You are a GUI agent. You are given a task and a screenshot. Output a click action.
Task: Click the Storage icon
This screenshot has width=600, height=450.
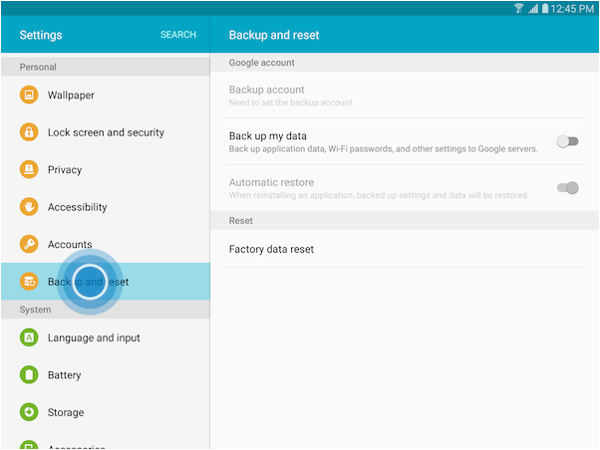coord(29,412)
